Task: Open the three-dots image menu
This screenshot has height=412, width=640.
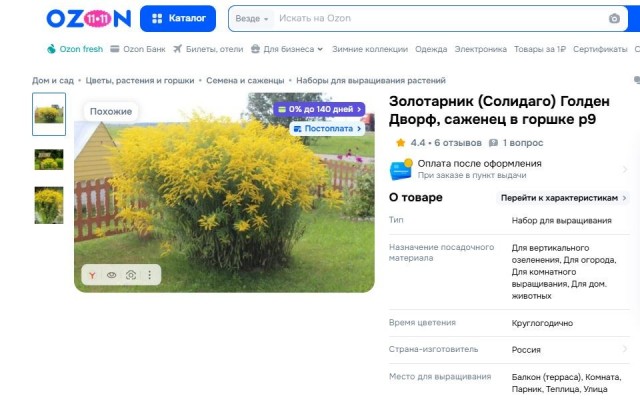Action: [x=149, y=275]
